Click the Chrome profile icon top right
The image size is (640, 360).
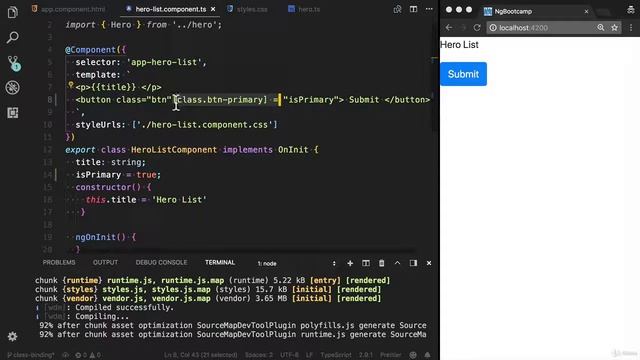point(631,11)
